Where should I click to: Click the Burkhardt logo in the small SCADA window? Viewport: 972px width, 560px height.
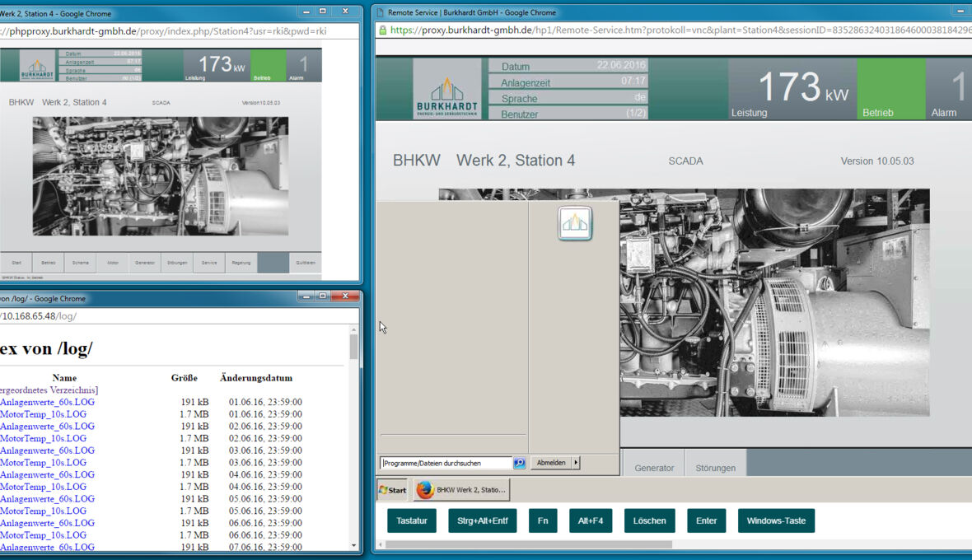(37, 67)
